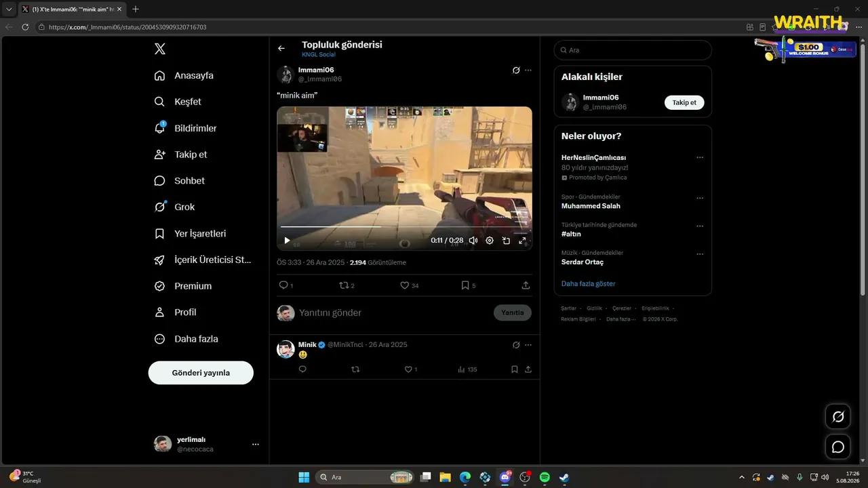The image size is (868, 488).
Task: Open Immami06 profile avatar in post
Action: coord(285,75)
